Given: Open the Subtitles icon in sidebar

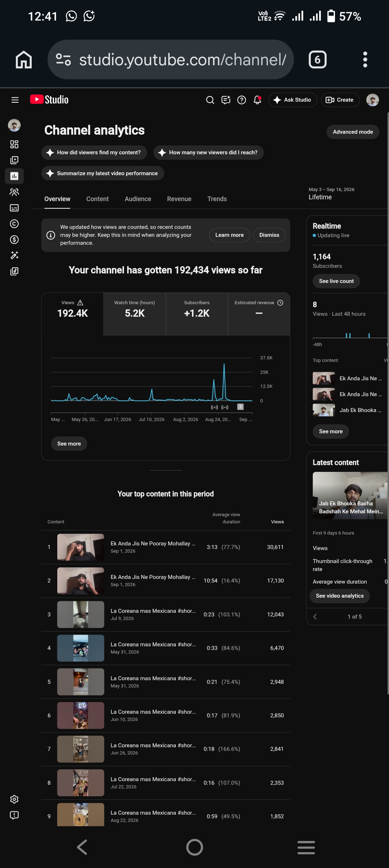Looking at the screenshot, I should click(14, 208).
